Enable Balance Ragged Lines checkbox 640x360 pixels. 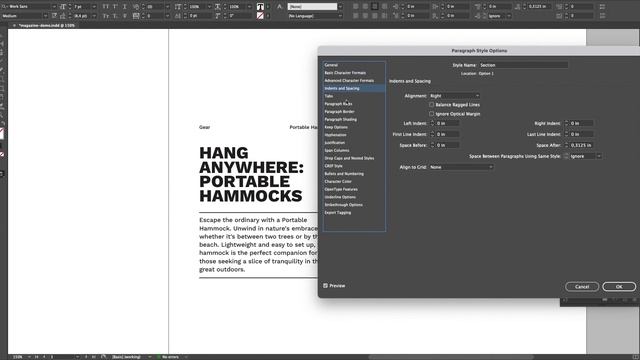[431, 104]
